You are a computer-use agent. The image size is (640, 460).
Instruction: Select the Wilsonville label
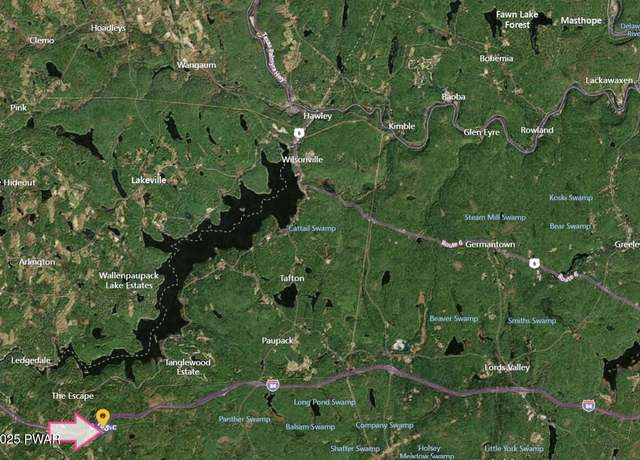tap(302, 160)
